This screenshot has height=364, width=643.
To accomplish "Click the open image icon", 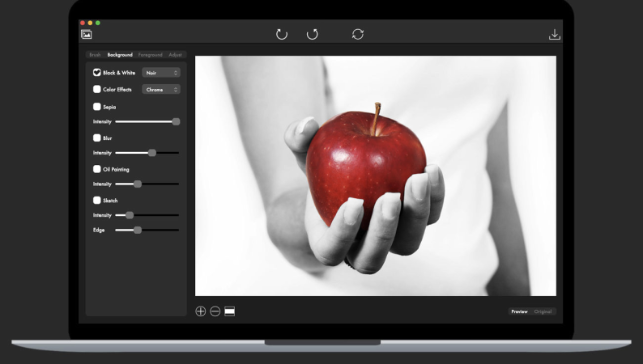I will tap(87, 34).
